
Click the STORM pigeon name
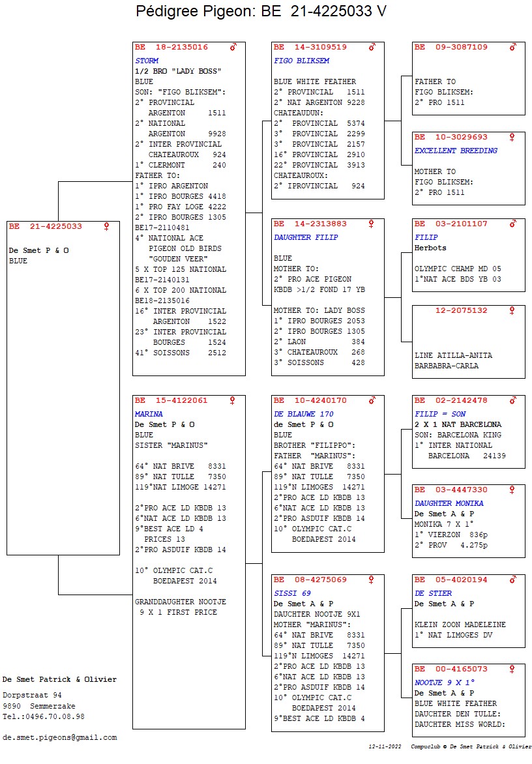(147, 61)
